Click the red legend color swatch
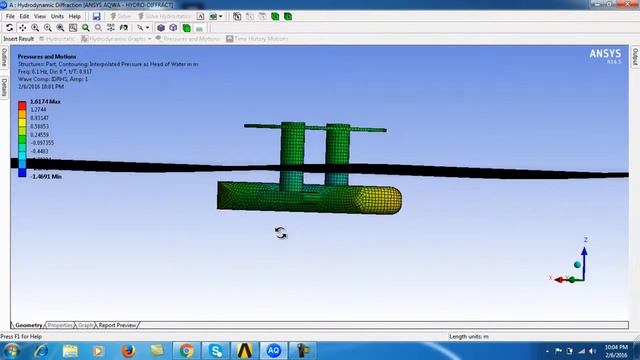Screen dimensions: 640x360 tap(22, 105)
